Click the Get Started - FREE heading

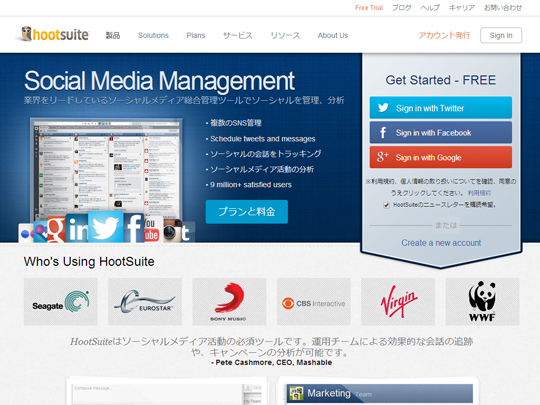(441, 80)
